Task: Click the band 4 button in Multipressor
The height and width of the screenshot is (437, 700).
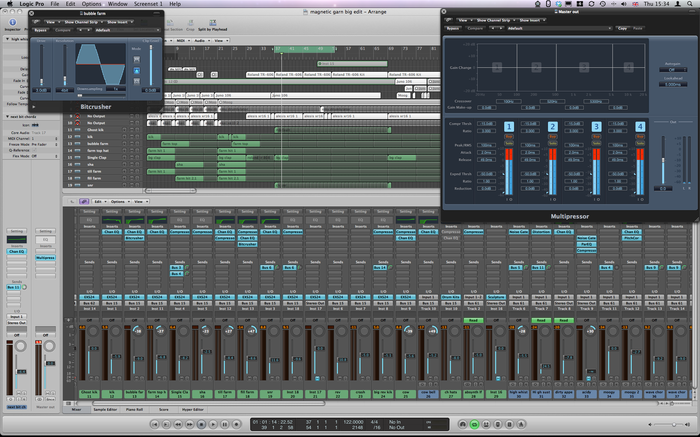Action: 640,127
